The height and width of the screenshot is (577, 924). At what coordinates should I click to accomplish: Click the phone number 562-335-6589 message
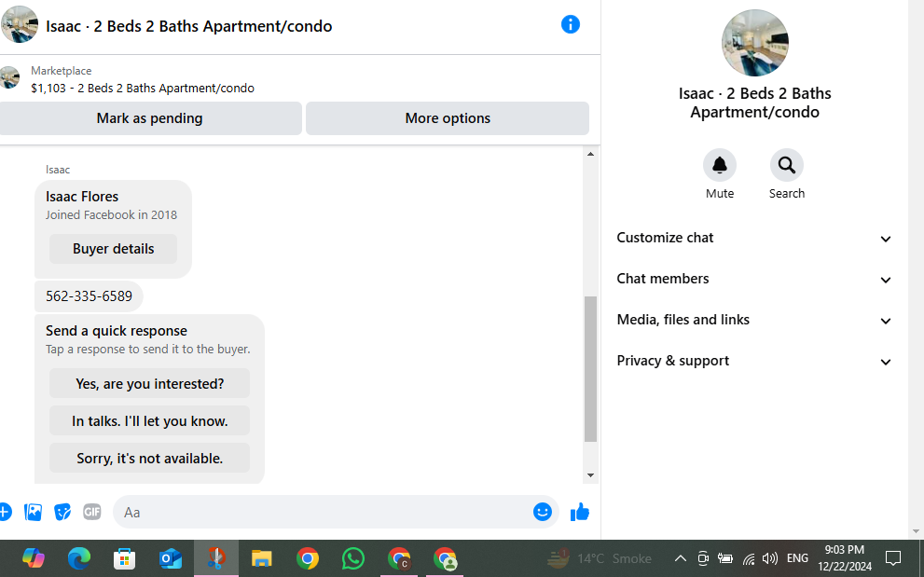(x=89, y=295)
